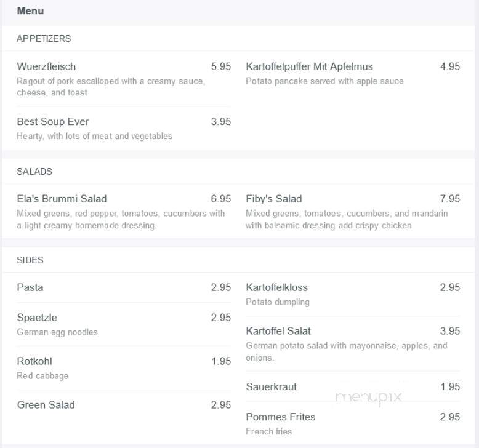This screenshot has width=479, height=448.
Task: Select the SIDES section header
Action: coord(30,260)
